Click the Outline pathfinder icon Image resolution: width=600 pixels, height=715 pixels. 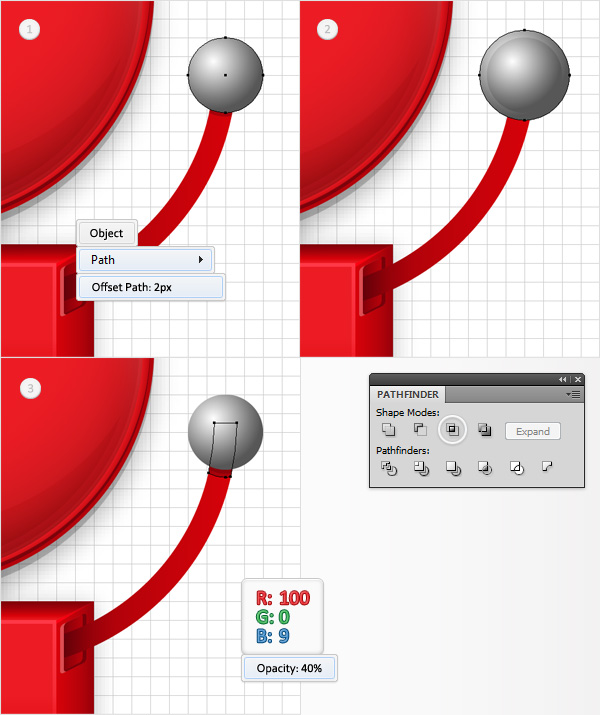[517, 468]
